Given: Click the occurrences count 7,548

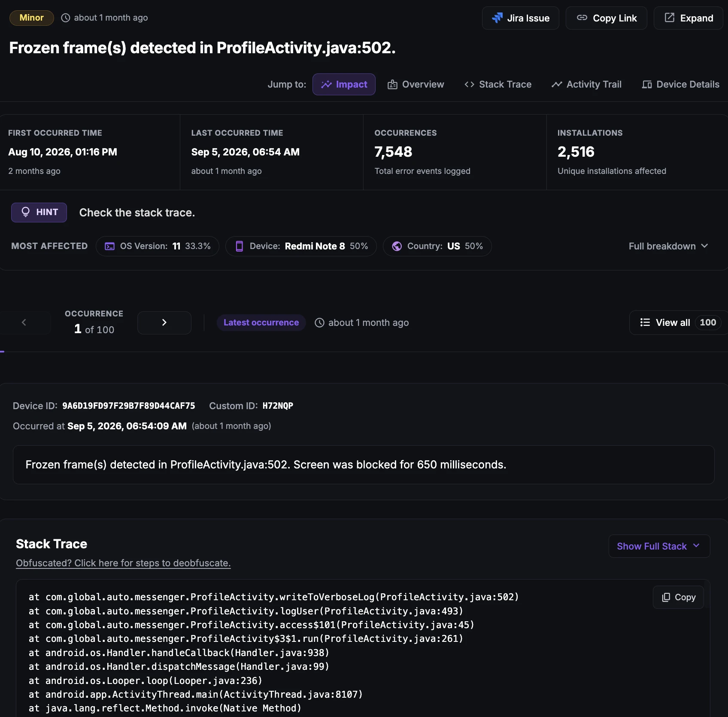Looking at the screenshot, I should point(393,152).
